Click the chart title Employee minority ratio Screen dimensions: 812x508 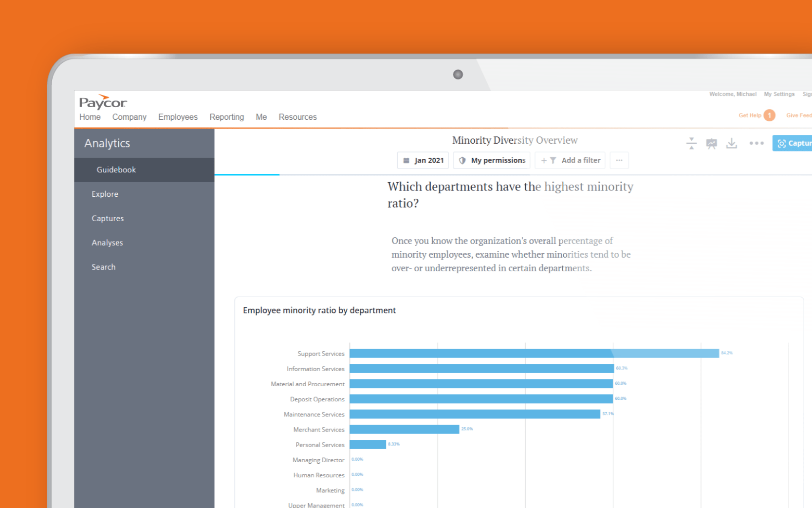click(x=319, y=310)
